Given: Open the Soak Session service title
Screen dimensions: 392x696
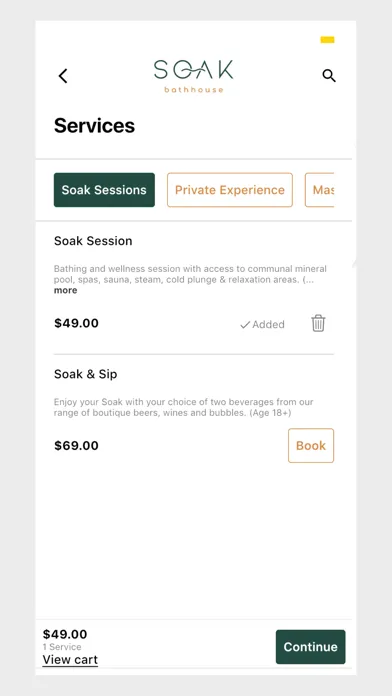Looking at the screenshot, I should [93, 241].
